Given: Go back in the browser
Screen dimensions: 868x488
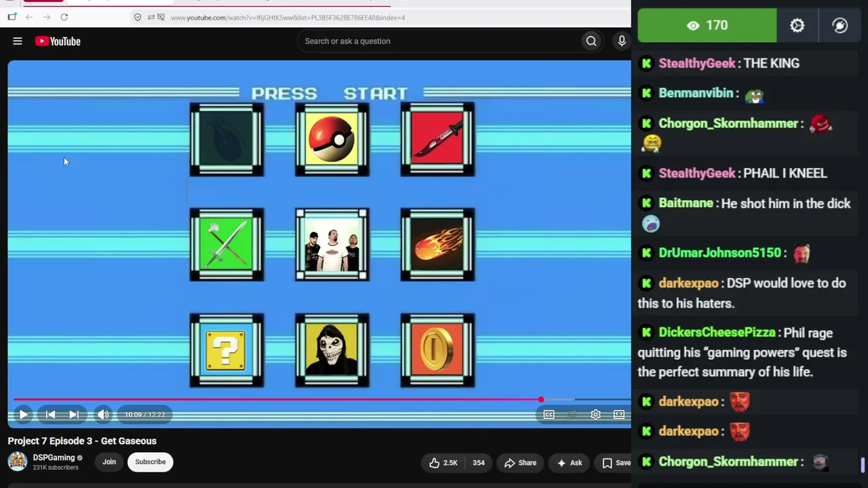Looking at the screenshot, I should [29, 17].
